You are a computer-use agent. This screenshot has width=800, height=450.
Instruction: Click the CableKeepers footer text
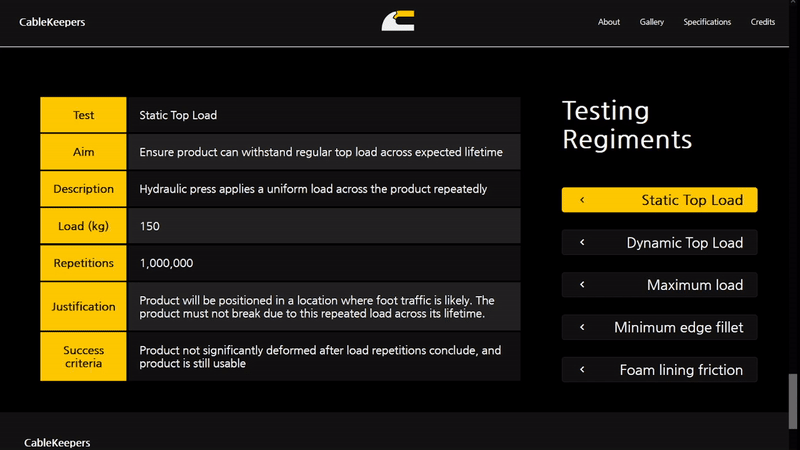(x=57, y=441)
